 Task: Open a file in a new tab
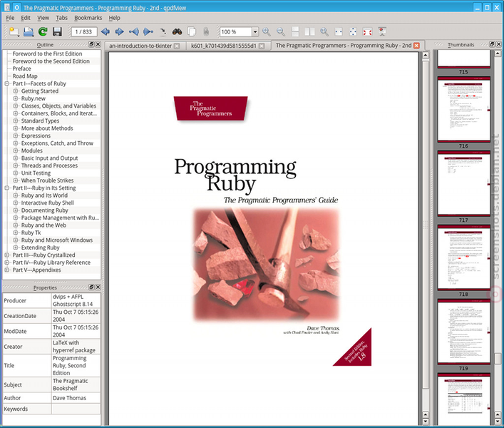14,31
